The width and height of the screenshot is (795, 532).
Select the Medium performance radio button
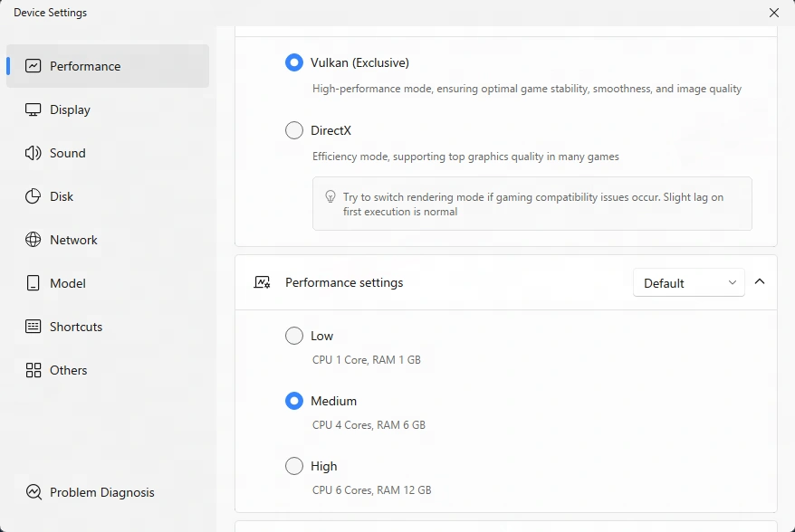(x=294, y=401)
